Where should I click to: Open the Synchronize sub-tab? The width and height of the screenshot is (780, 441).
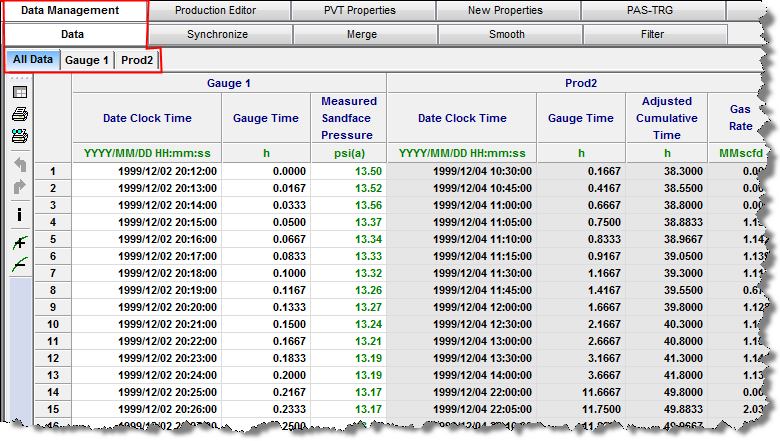217,34
